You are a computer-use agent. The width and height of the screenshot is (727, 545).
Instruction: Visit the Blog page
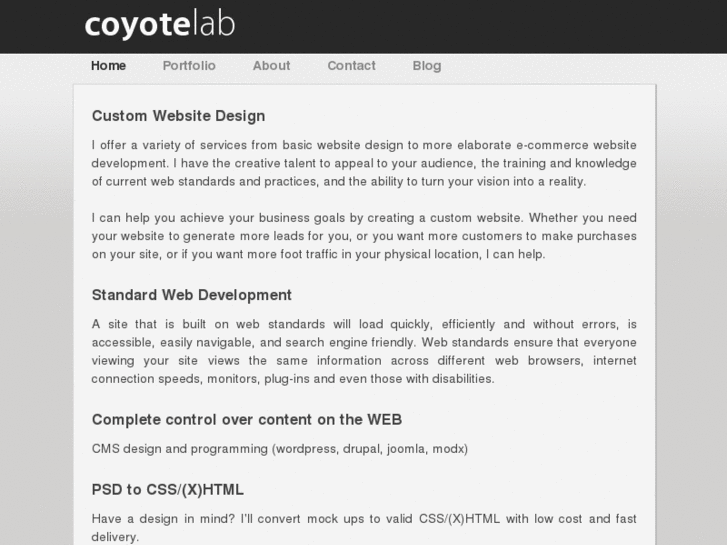click(x=426, y=66)
